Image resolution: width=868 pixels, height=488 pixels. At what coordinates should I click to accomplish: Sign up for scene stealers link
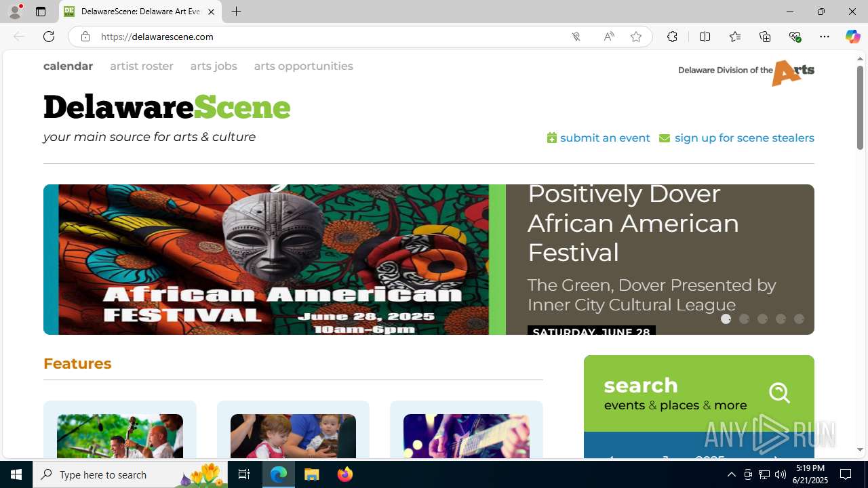[736, 138]
